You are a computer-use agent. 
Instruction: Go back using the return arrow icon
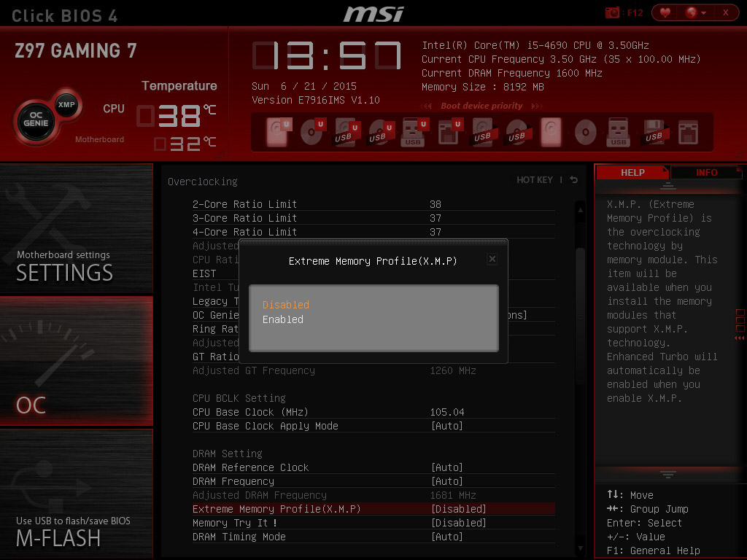point(574,179)
